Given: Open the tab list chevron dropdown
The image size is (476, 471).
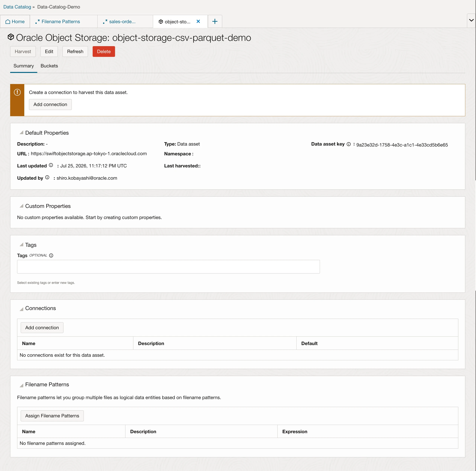Looking at the screenshot, I should pyautogui.click(x=471, y=20).
